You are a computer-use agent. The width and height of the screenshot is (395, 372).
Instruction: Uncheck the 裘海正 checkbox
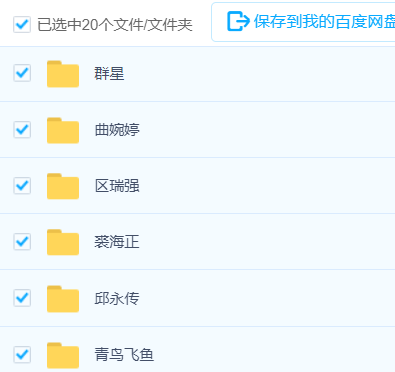22,241
